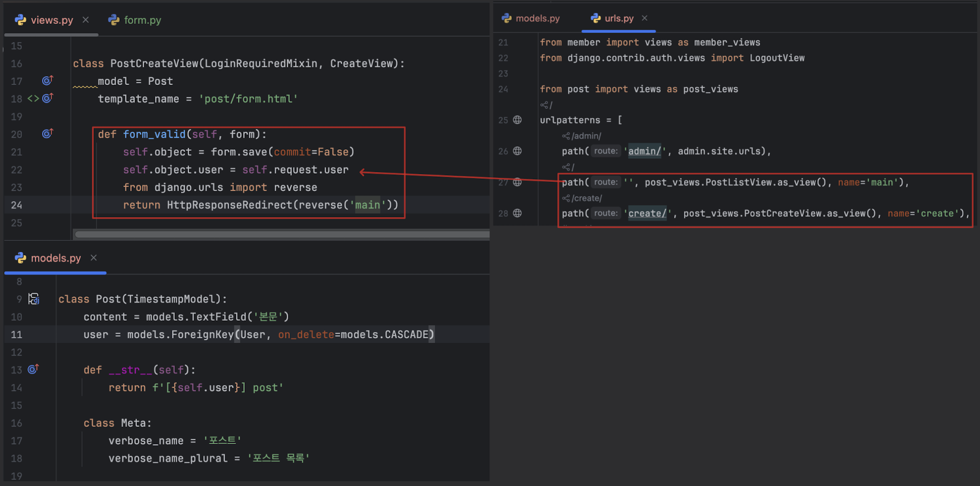Click the override gutter icon beside 'model = Post'
Screen dimensions: 980x486
tap(48, 80)
